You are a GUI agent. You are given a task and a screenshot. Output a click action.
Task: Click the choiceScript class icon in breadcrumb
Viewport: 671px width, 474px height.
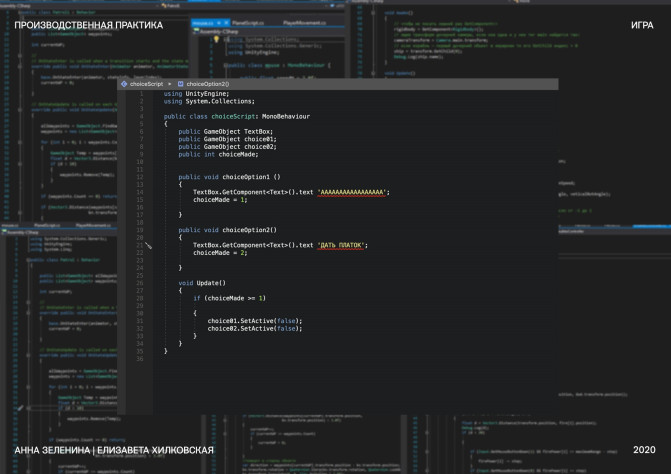click(125, 84)
